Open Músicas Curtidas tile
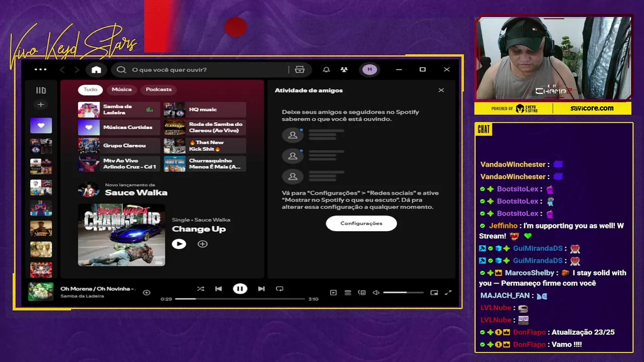The height and width of the screenshot is (362, 644). click(119, 128)
